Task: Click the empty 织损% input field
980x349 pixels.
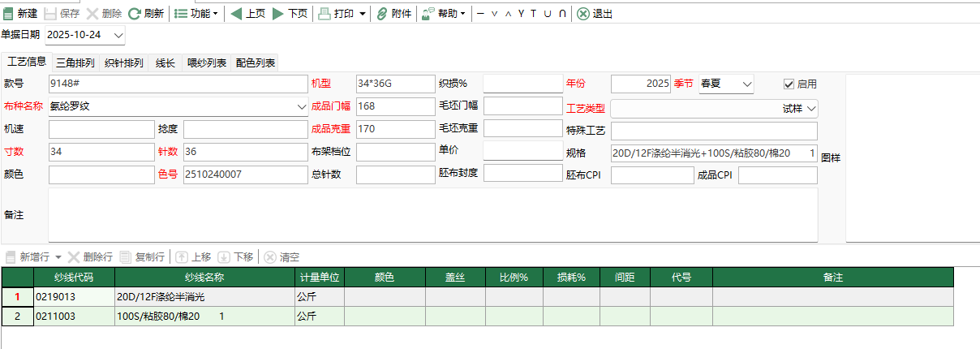Action: click(x=523, y=83)
